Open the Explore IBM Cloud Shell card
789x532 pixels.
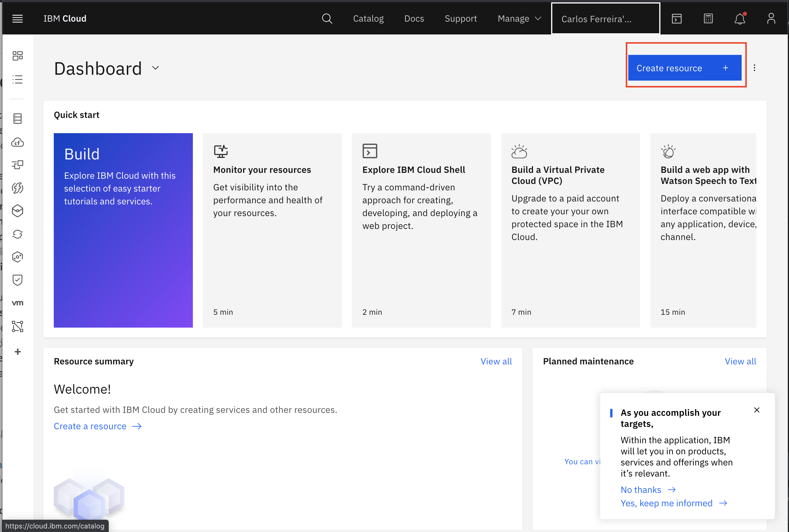421,230
